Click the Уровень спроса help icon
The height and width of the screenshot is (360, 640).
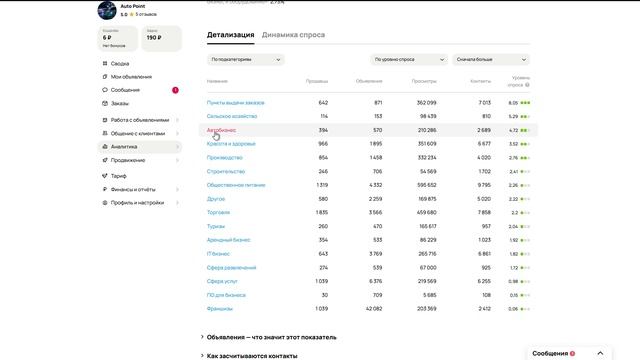click(x=527, y=85)
